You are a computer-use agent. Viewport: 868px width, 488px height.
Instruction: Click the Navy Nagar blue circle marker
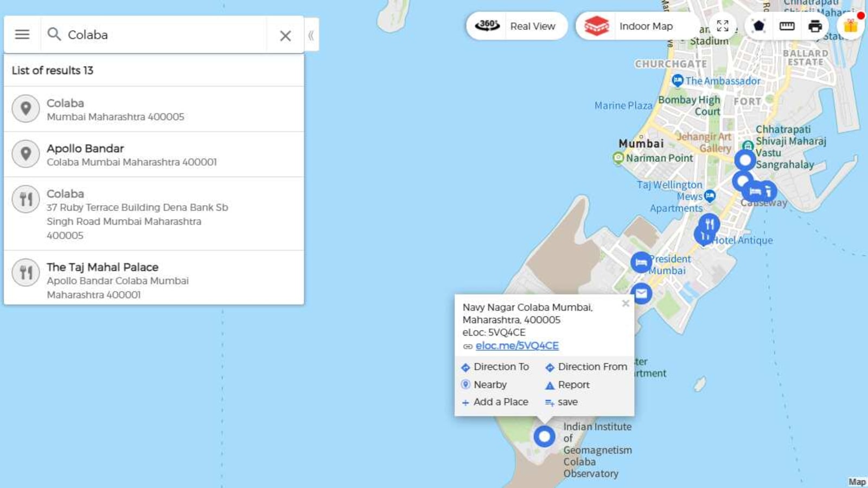(x=544, y=436)
